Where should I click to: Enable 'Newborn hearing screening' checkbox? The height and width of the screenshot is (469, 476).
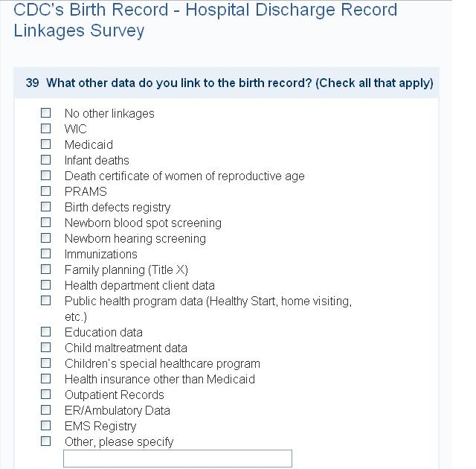pos(46,238)
